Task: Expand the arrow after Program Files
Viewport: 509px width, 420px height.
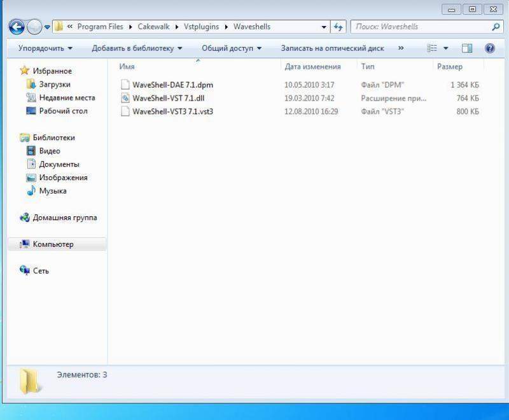Action: click(x=130, y=27)
